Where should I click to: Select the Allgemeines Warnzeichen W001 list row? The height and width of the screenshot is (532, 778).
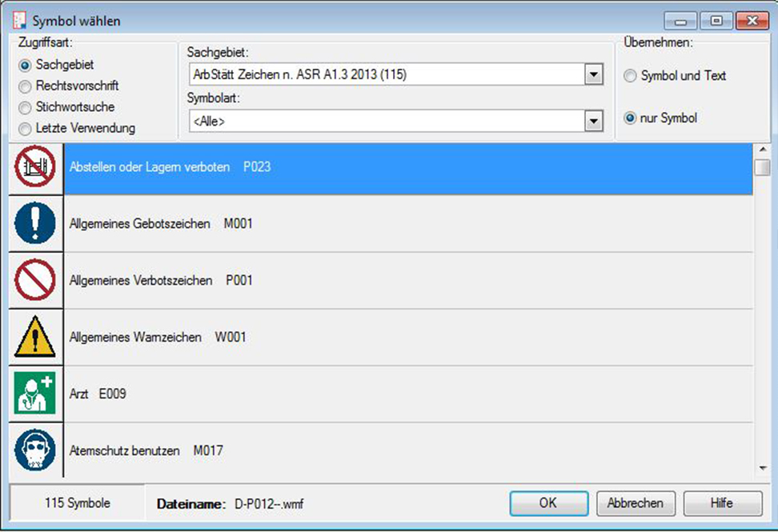[408, 338]
